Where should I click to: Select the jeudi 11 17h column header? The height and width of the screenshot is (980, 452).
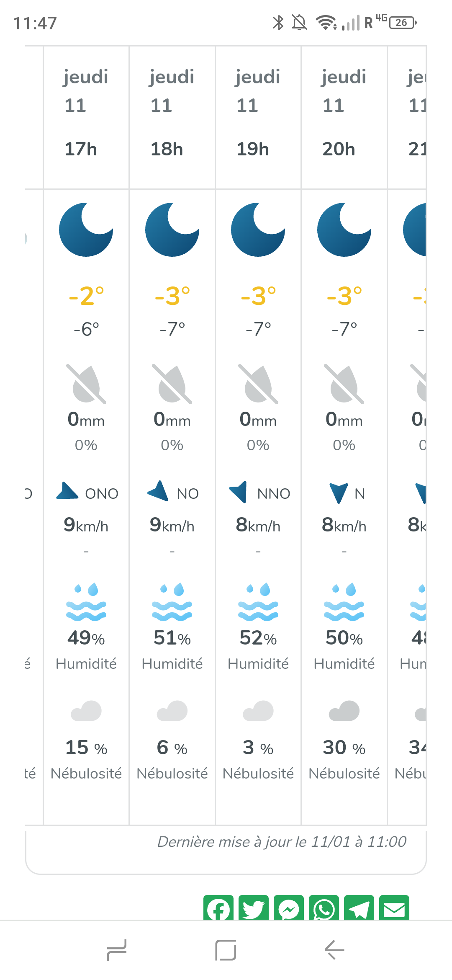pos(86,113)
